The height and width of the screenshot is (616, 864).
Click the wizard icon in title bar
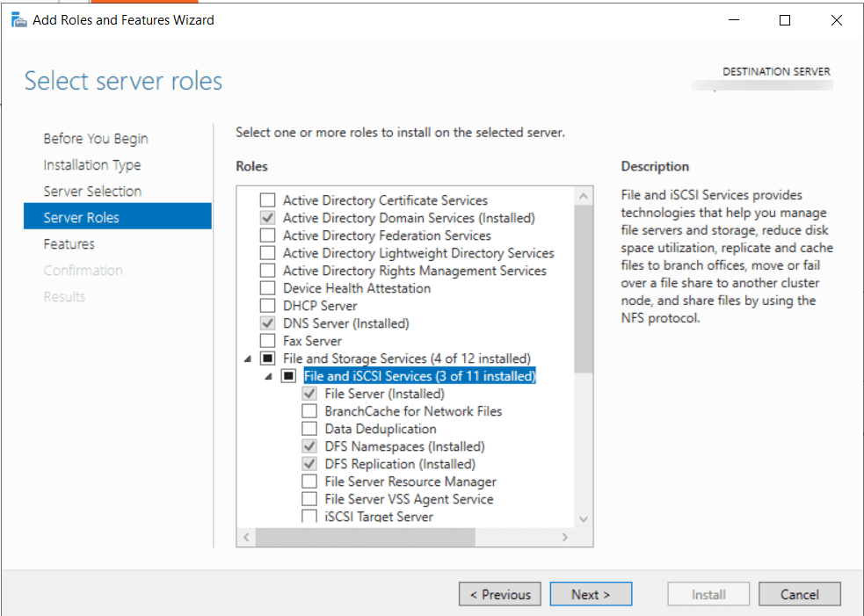click(x=18, y=20)
